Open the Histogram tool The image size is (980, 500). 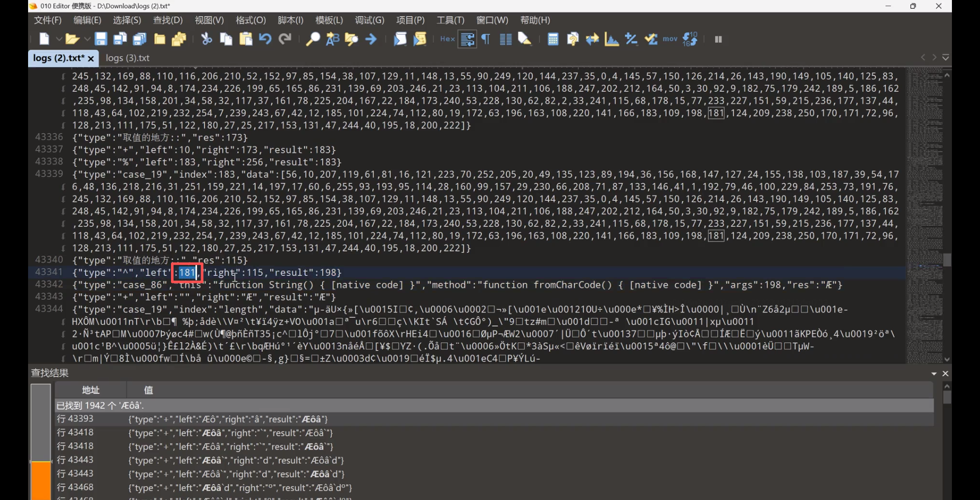click(611, 39)
